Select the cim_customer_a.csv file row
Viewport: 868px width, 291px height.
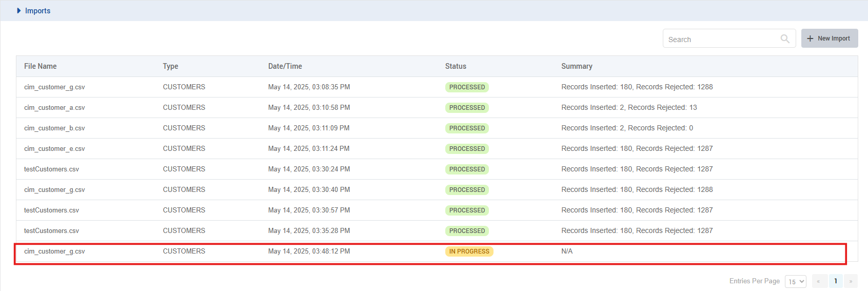[54, 108]
